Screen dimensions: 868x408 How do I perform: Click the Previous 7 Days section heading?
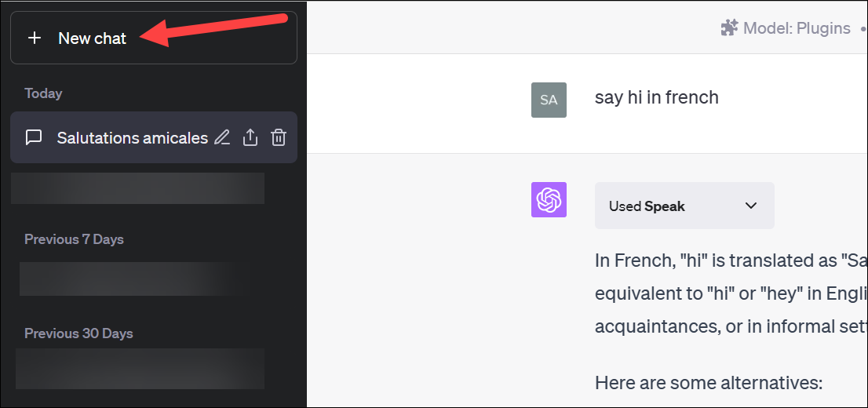click(75, 239)
